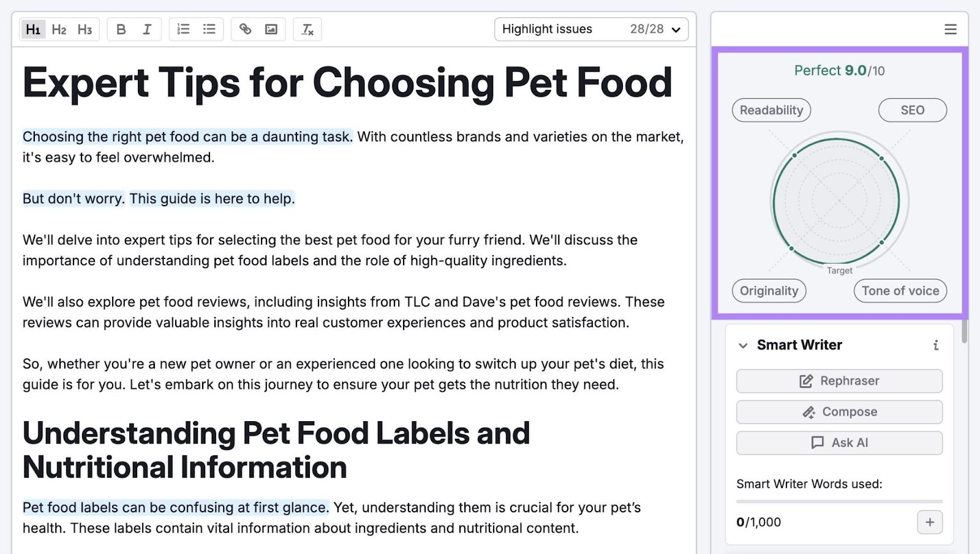This screenshot has width=980, height=554.
Task: Open the hamburger menu in side panel
Action: coord(950,29)
